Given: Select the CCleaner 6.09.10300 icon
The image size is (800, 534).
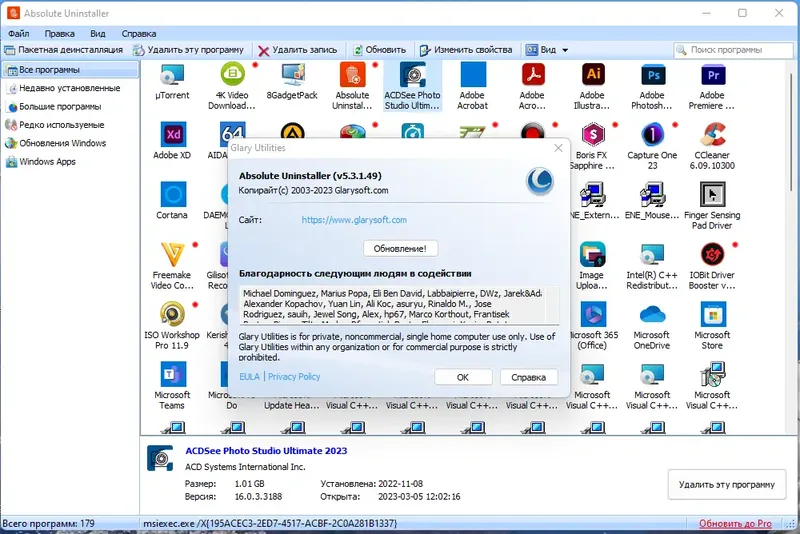Looking at the screenshot, I should pyautogui.click(x=712, y=135).
